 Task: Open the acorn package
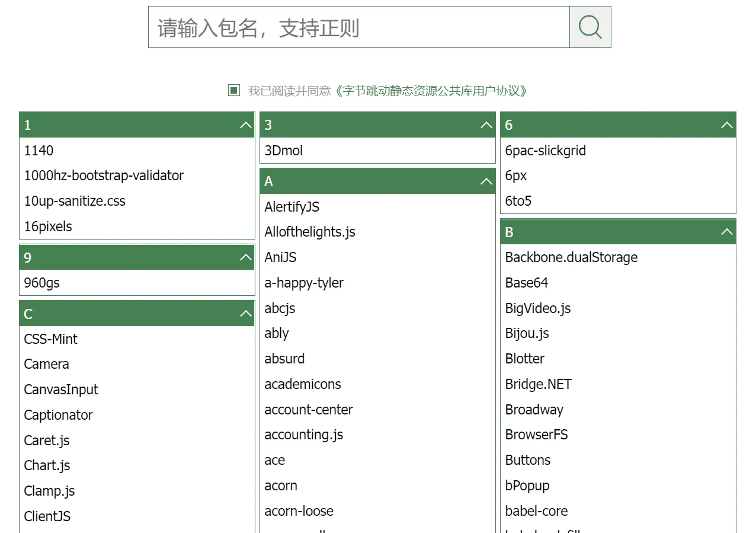point(281,486)
